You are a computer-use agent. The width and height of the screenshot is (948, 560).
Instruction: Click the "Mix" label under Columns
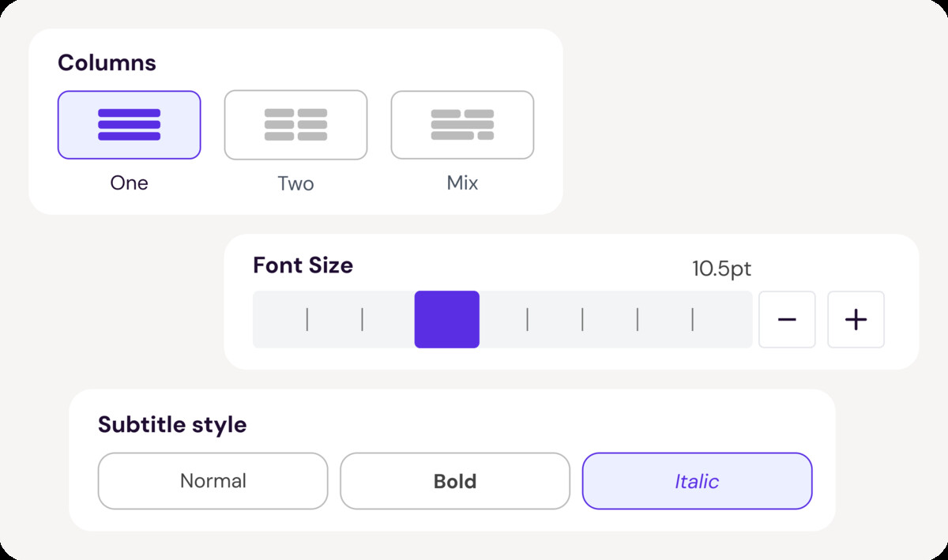click(462, 183)
